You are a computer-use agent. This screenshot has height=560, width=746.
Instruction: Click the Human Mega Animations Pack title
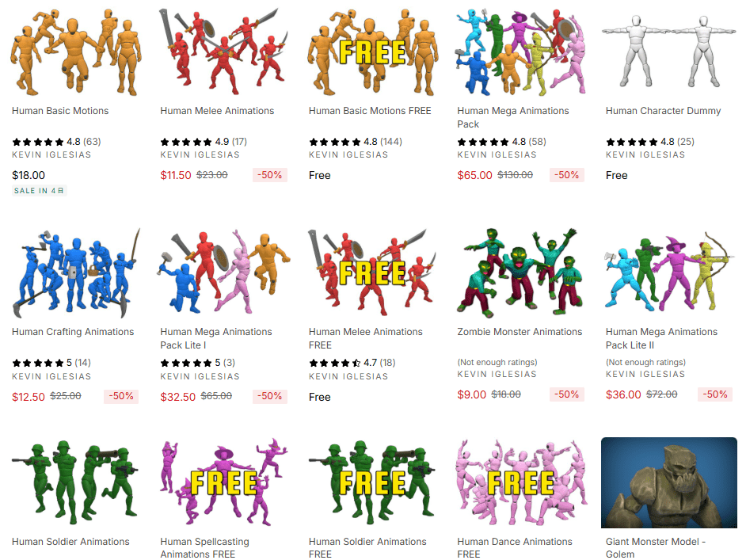coord(513,117)
